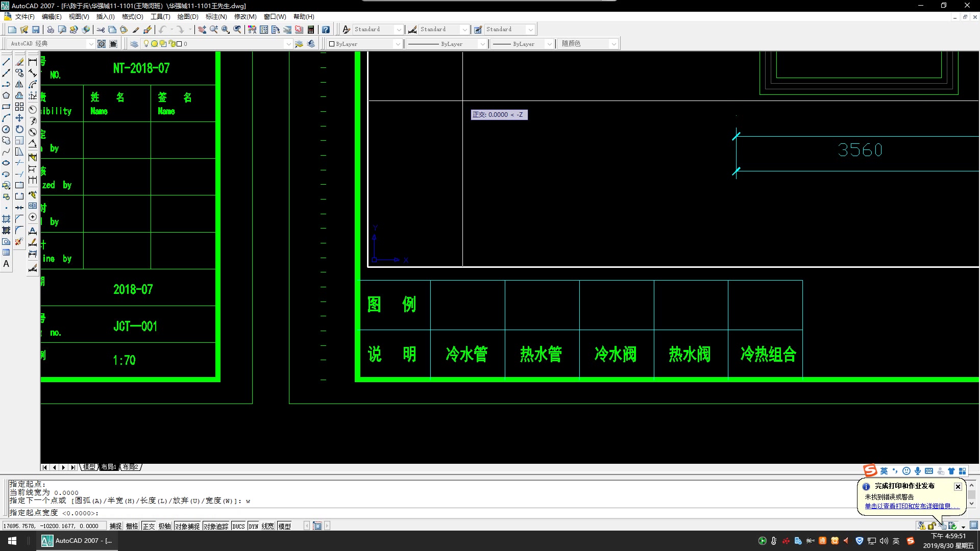Toggle 对象捕捉 object snap mode
The image size is (980, 551).
[x=187, y=526]
